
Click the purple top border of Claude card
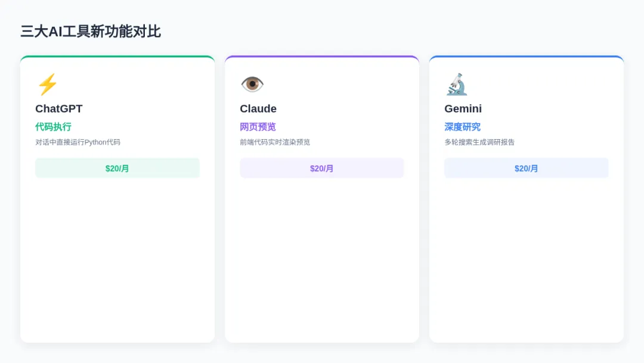(x=322, y=56)
